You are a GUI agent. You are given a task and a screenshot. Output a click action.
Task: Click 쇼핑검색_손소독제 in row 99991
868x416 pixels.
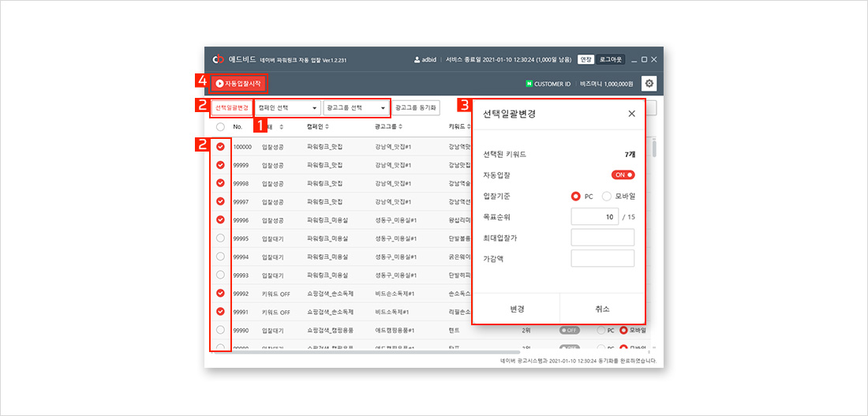pos(330,311)
